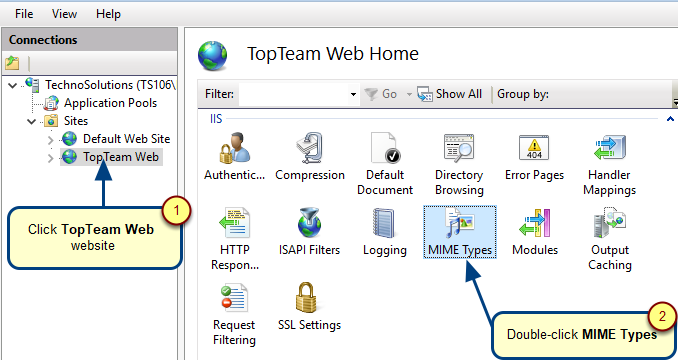The height and width of the screenshot is (360, 678).
Task: Click the Go filter button
Action: pyautogui.click(x=381, y=94)
